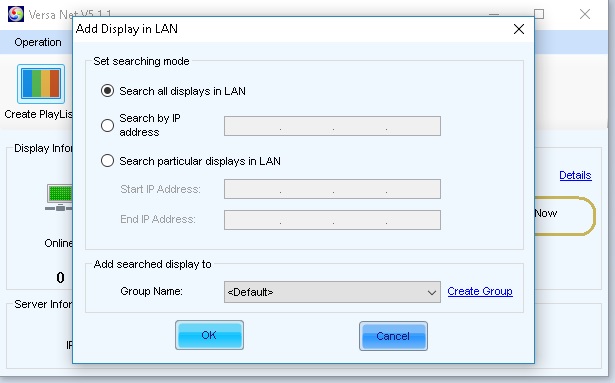This screenshot has width=615, height=383.
Task: Click the Online count value 0
Action: click(x=60, y=278)
